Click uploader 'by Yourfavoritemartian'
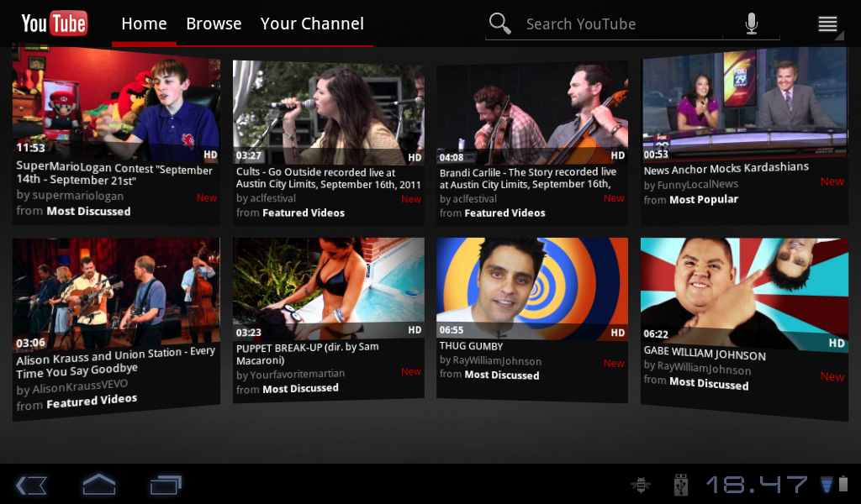The height and width of the screenshot is (504, 861). pos(290,375)
